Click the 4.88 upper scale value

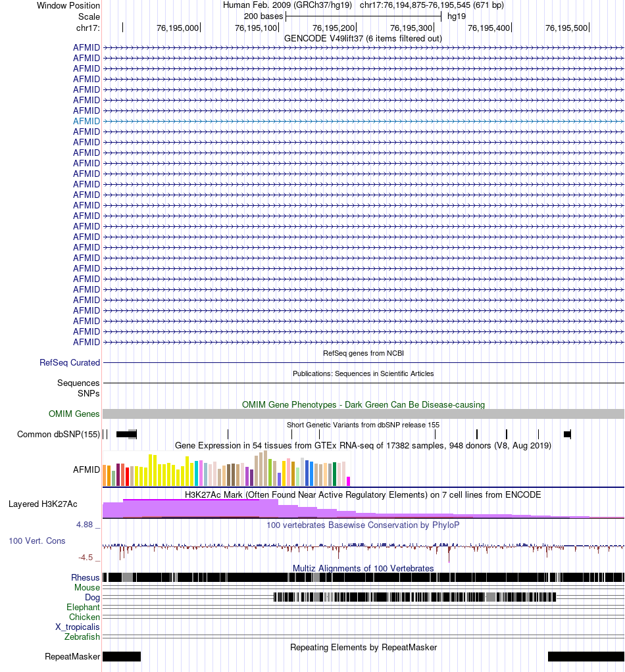click(x=84, y=525)
